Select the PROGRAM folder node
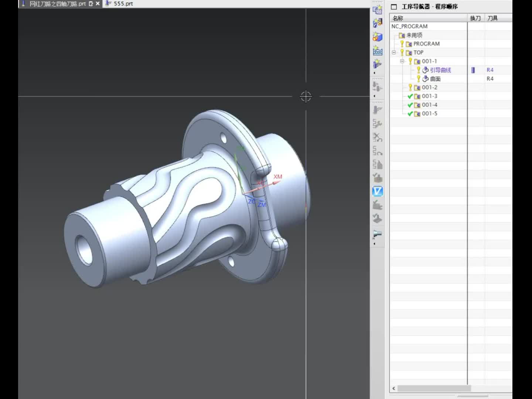Screen dimensions: 532x399 coord(426,44)
